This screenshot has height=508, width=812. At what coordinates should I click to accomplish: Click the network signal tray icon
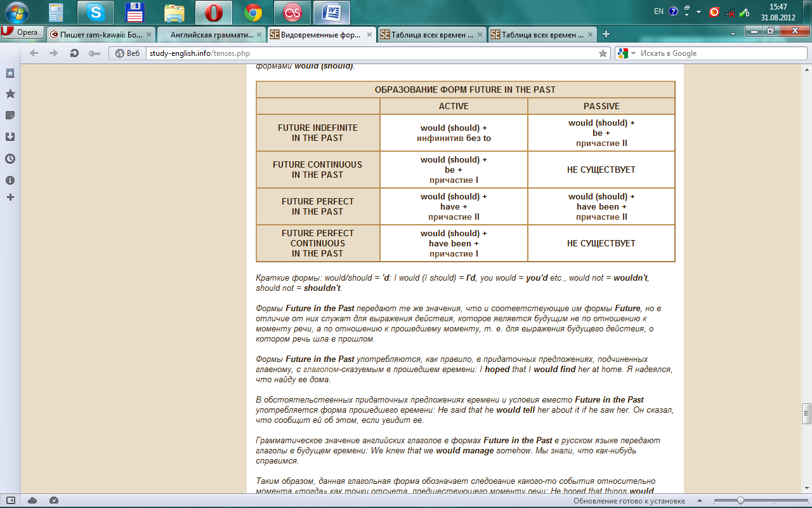730,12
